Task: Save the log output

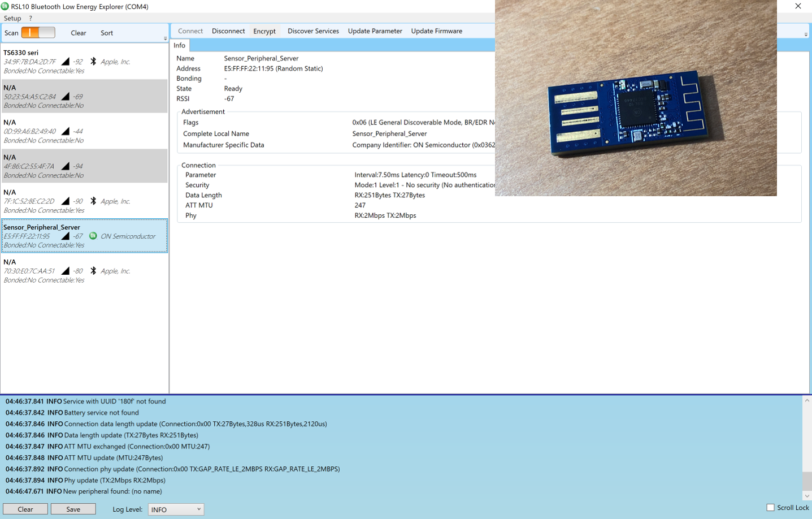Action: pyautogui.click(x=73, y=509)
